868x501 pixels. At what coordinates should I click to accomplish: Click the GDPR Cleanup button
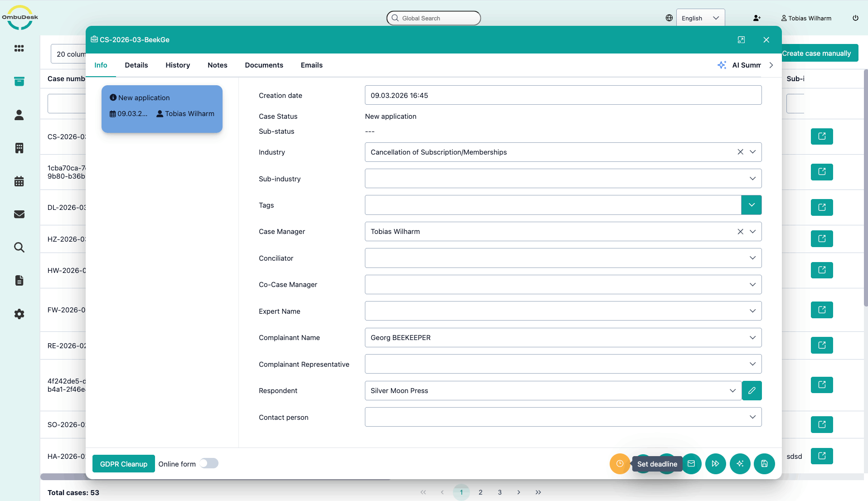(x=123, y=464)
